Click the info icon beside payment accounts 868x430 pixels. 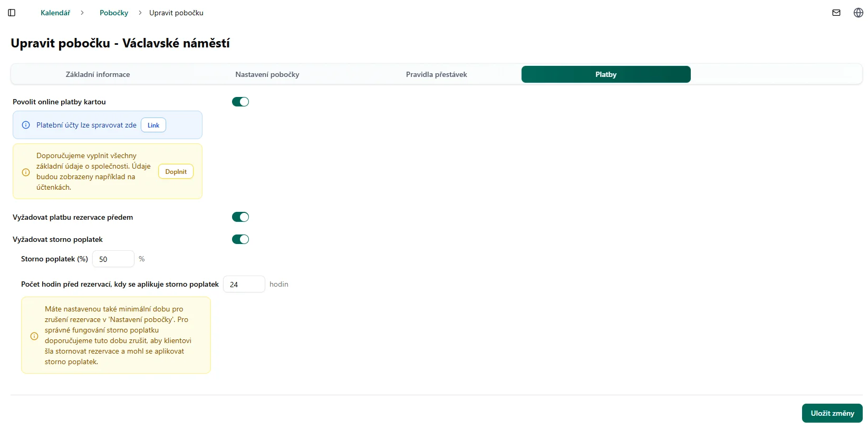tap(26, 125)
